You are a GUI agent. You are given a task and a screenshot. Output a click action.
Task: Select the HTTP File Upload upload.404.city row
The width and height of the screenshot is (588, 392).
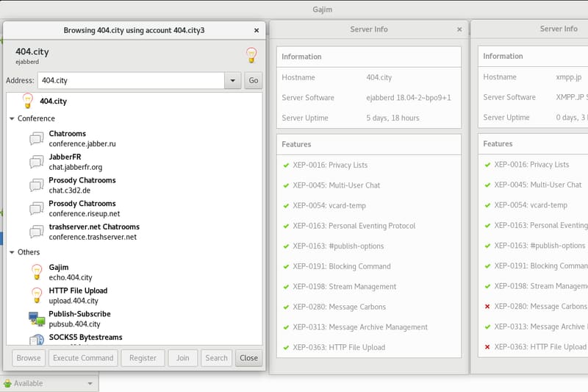pos(135,295)
